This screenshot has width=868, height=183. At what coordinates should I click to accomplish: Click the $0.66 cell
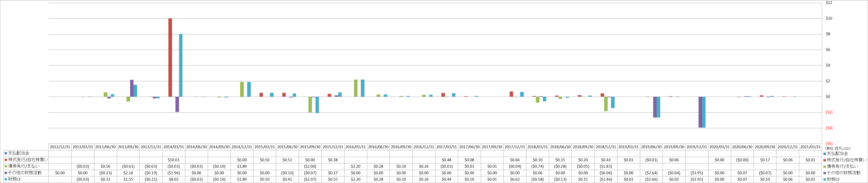click(515, 160)
